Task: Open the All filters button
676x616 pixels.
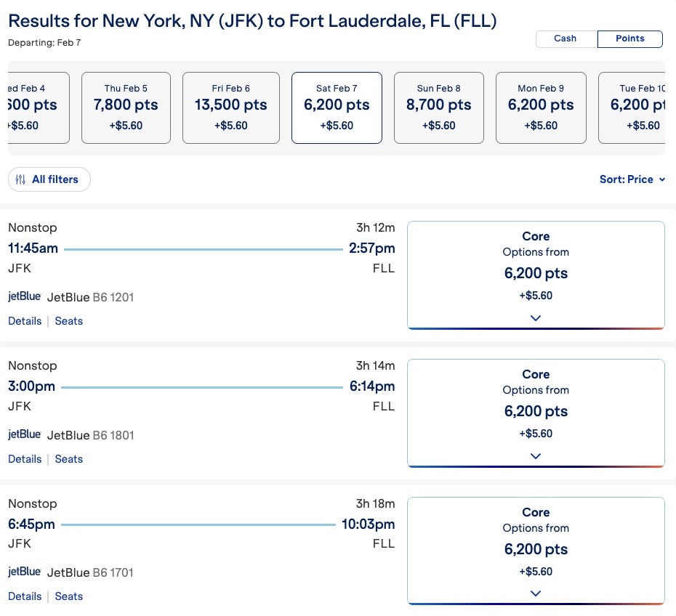Action: point(49,179)
